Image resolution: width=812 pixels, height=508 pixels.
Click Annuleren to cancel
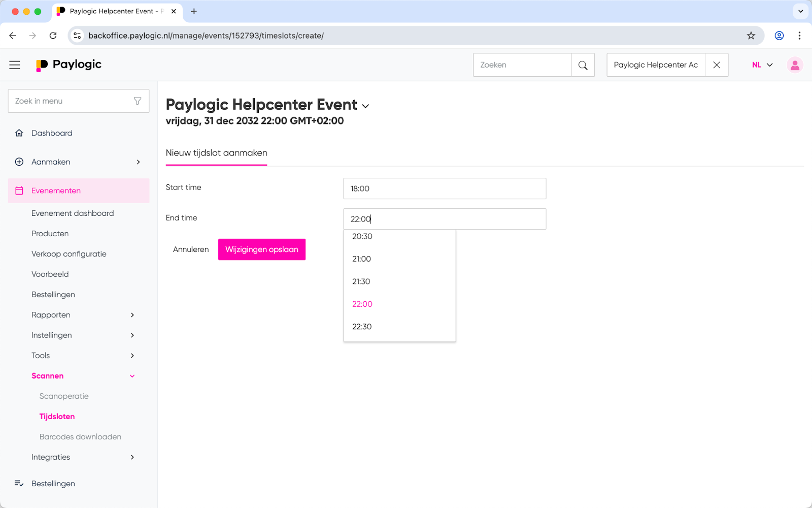tap(191, 249)
